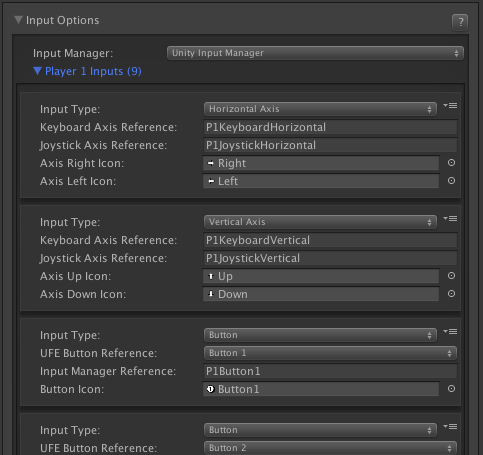The width and height of the screenshot is (483, 455).
Task: Open help for Input Options
Action: tap(460, 22)
